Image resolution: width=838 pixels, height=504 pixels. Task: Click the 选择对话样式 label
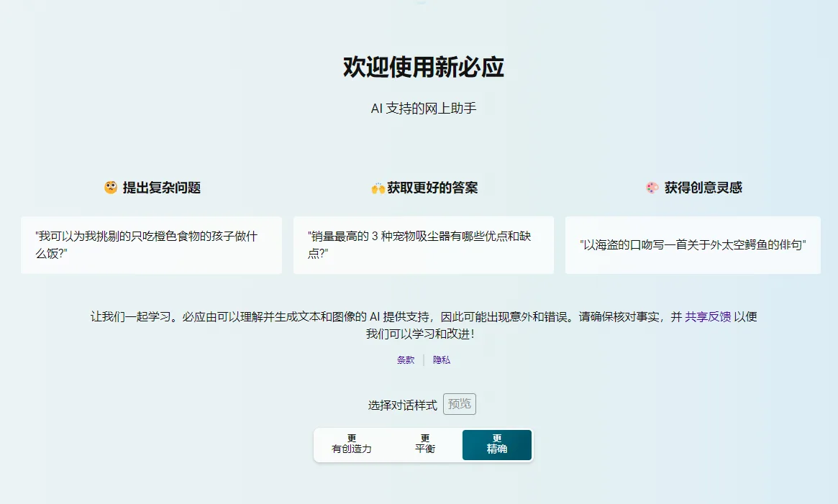402,405
